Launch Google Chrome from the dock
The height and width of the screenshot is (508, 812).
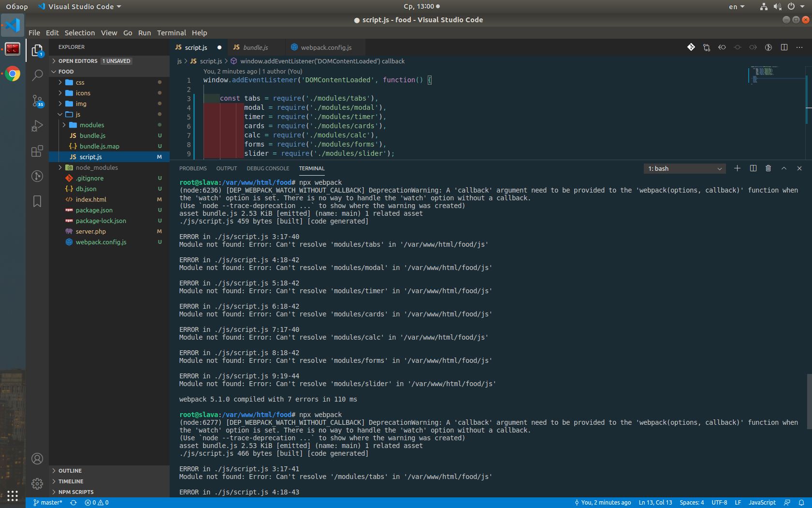tap(13, 74)
